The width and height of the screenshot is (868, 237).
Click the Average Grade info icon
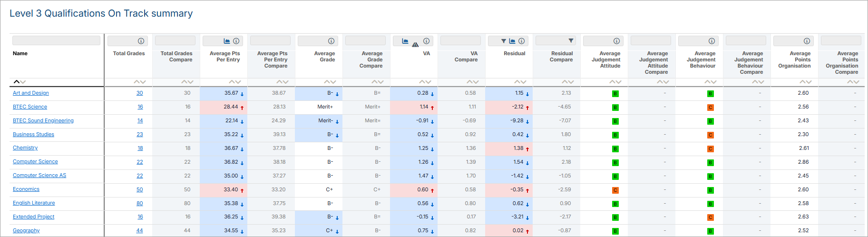click(331, 41)
